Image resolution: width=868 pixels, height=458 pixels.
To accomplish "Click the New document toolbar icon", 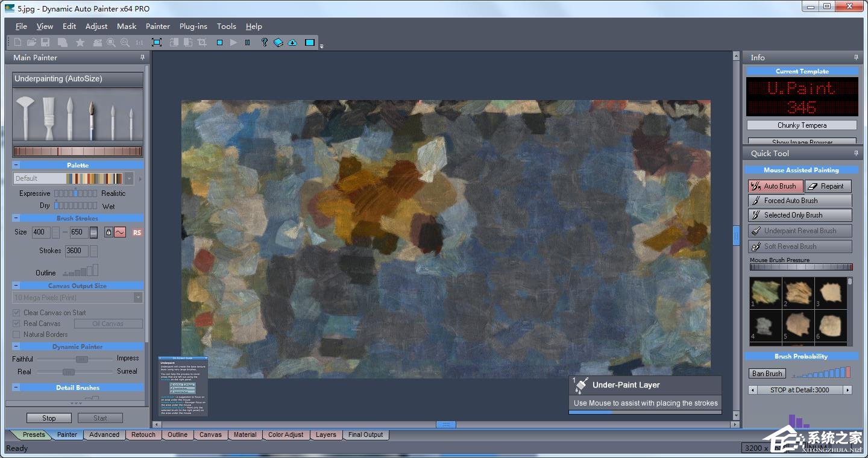I will click(17, 42).
